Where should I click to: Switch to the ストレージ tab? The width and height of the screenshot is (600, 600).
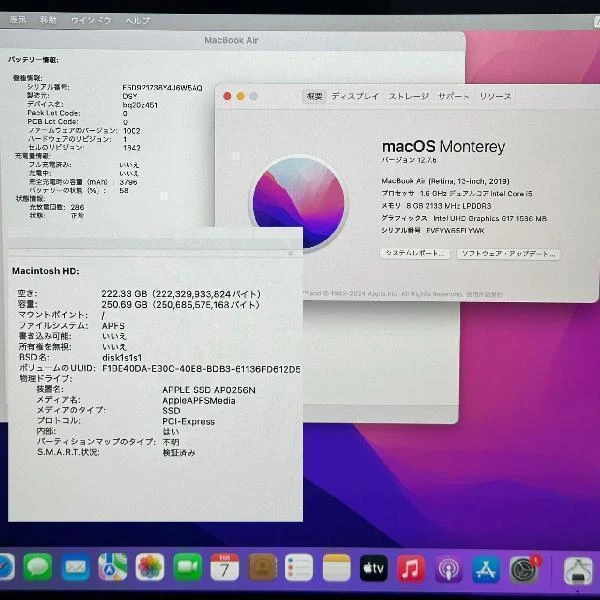(x=409, y=96)
